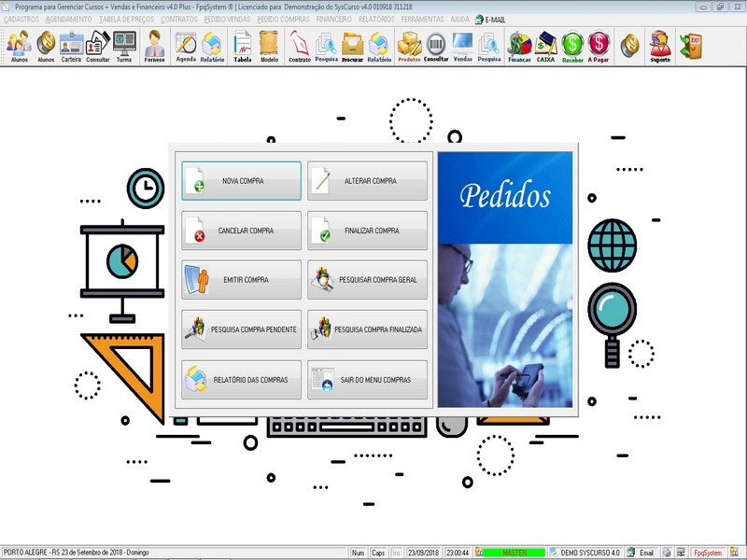
Task: Click the NOVA COMPRA button
Action: click(241, 181)
